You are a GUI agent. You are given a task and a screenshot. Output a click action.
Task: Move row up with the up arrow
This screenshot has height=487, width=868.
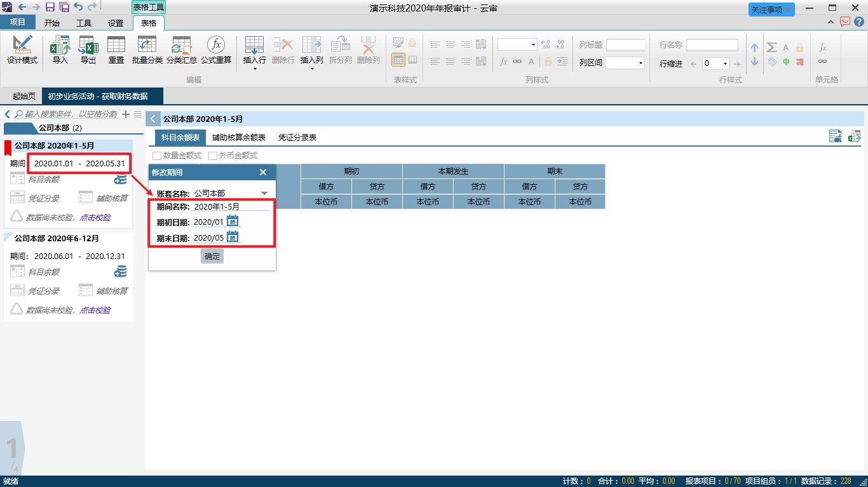point(755,47)
